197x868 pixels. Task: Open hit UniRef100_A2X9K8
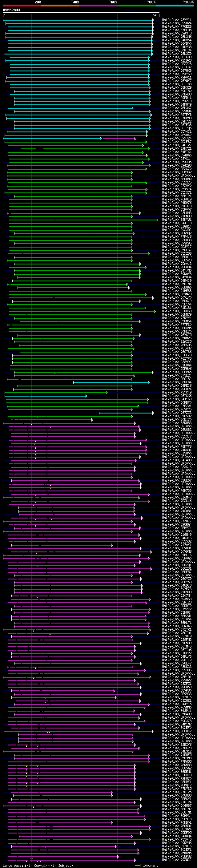coord(177,61)
